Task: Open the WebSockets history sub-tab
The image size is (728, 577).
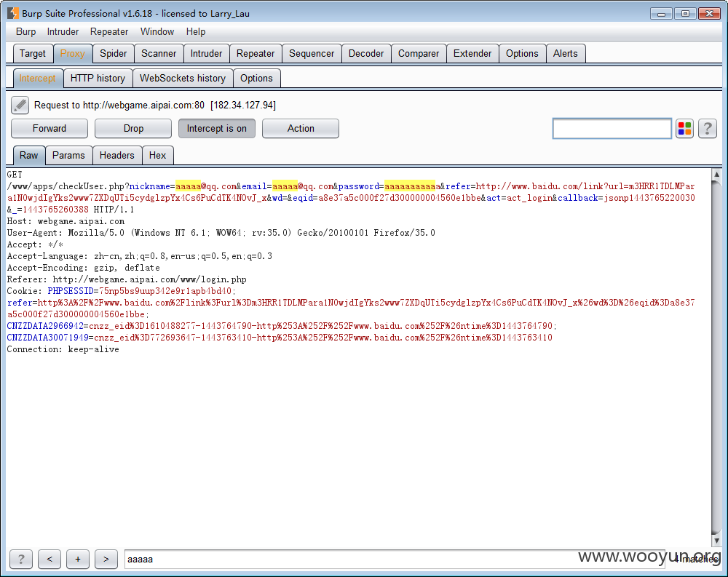Action: 183,78
